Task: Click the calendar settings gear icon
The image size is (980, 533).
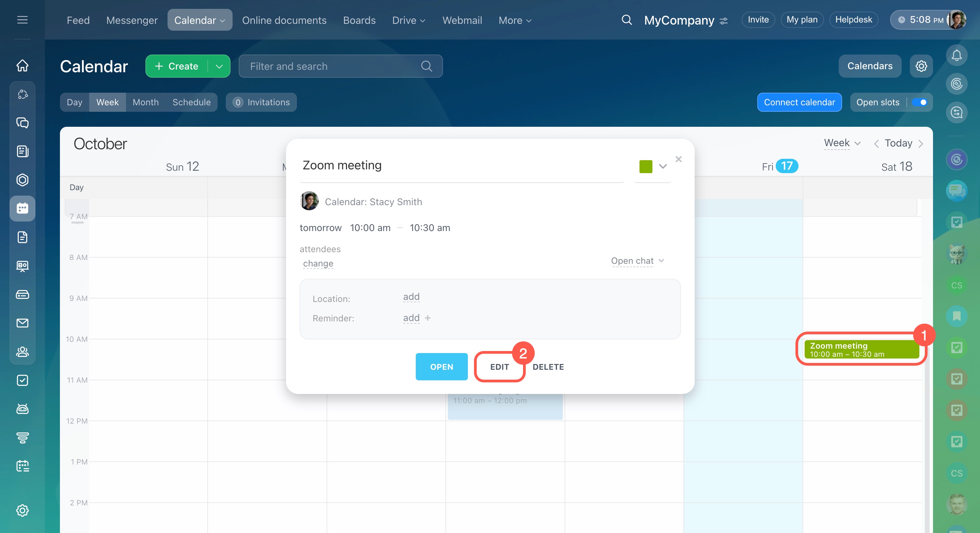Action: click(921, 66)
